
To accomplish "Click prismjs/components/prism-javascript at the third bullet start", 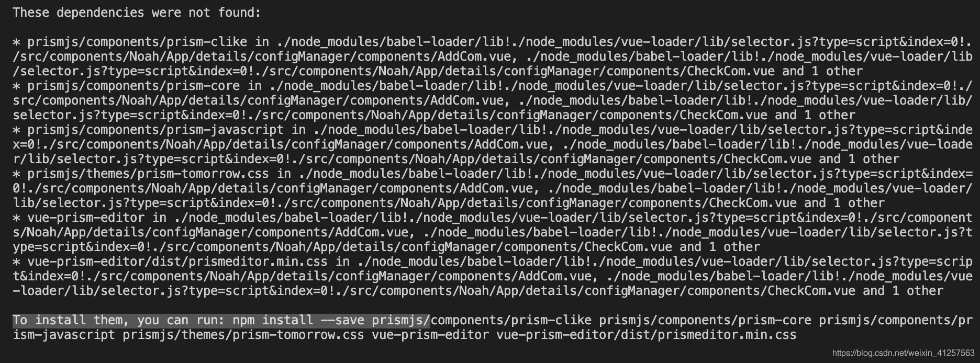I will (x=155, y=130).
